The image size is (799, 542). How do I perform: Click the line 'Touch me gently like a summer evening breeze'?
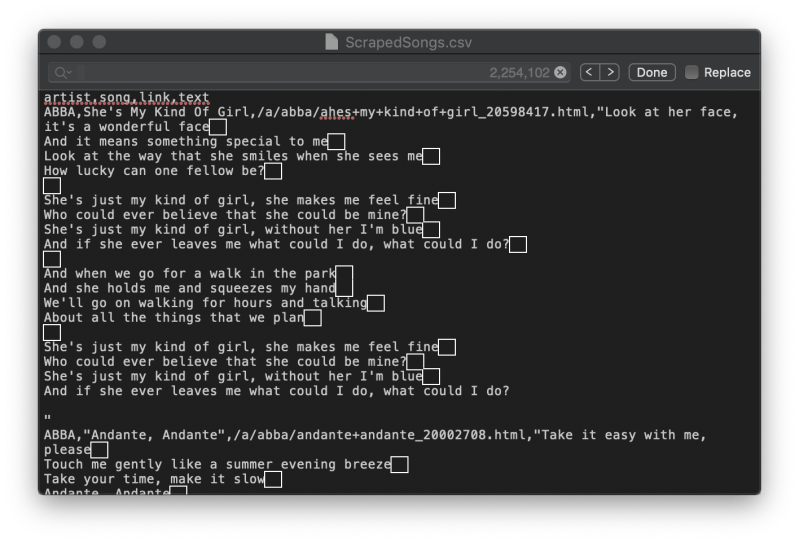coord(217,465)
